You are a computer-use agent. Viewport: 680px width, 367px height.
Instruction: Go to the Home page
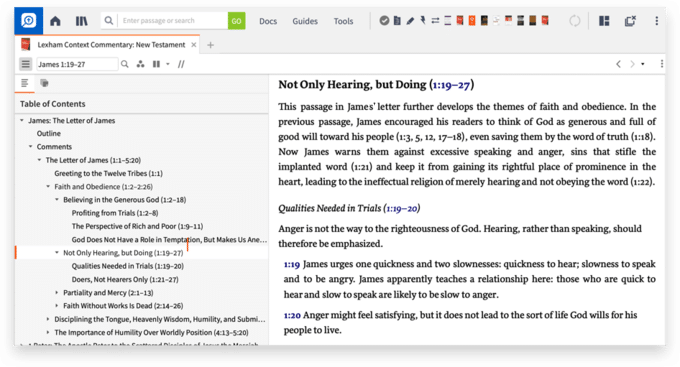55,21
